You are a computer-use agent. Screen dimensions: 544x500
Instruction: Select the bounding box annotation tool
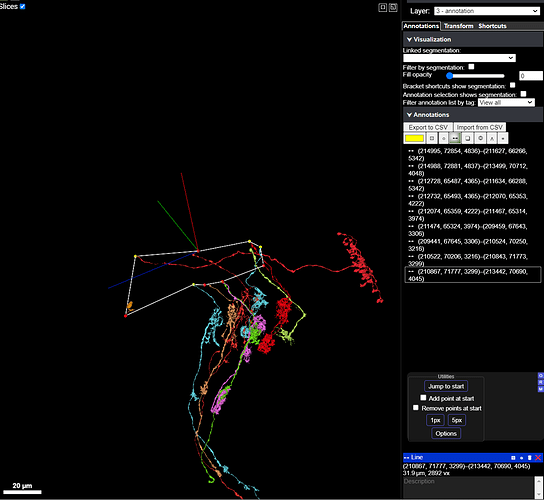tap(467, 138)
